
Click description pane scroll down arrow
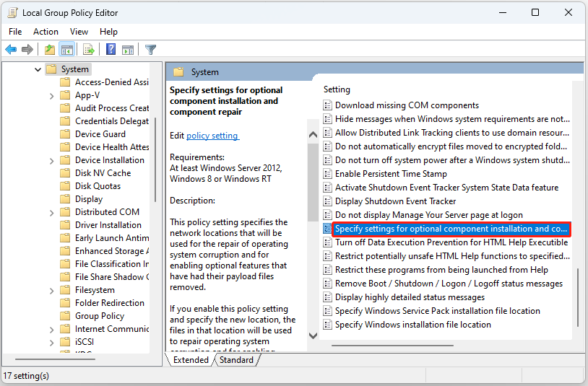[313, 335]
